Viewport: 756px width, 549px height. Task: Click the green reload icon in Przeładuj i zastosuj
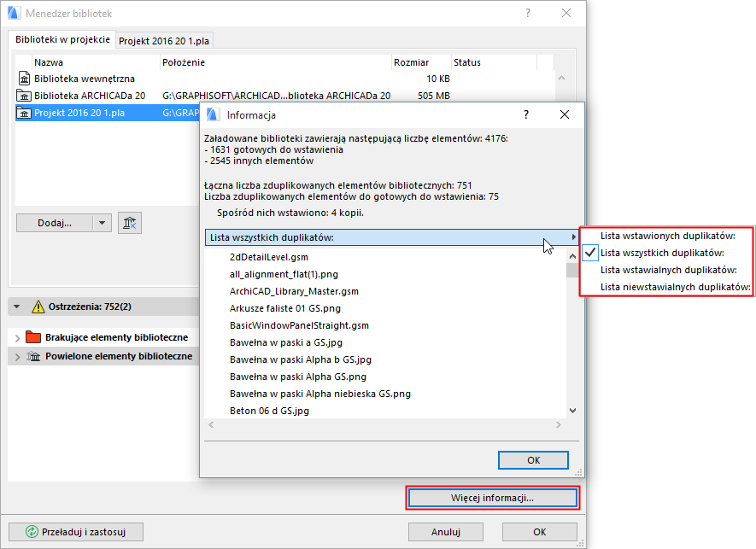coord(32,532)
